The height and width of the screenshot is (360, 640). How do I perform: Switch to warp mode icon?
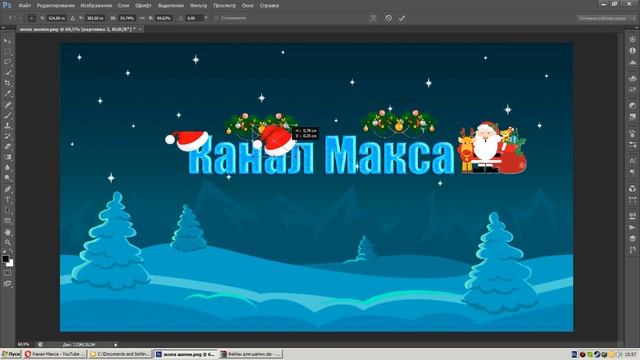click(373, 18)
